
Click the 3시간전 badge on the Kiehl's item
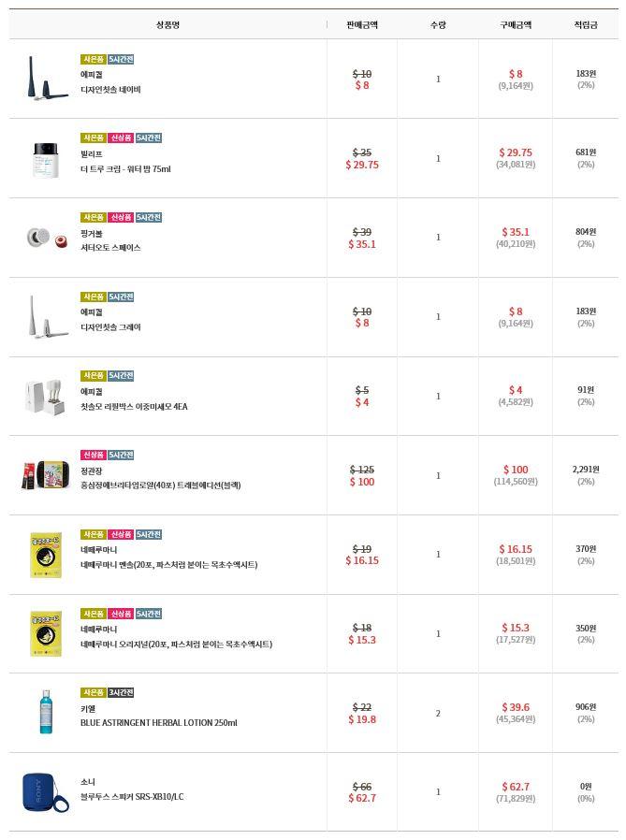coord(121,692)
